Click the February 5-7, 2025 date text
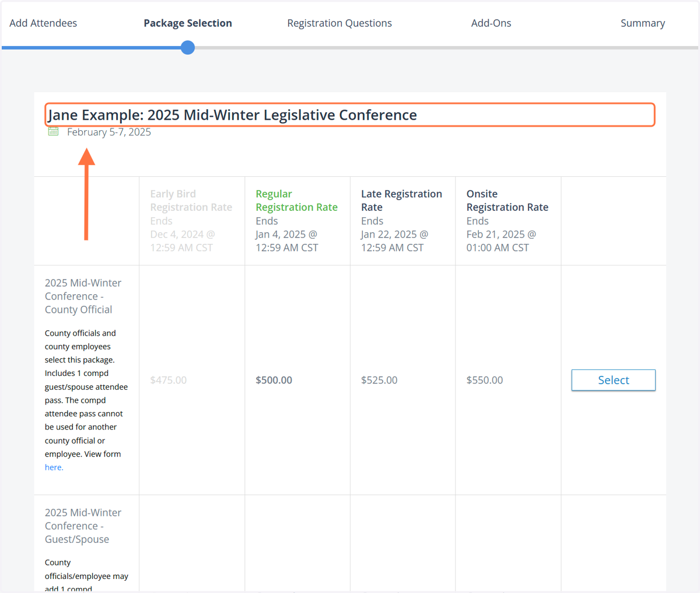 (109, 132)
